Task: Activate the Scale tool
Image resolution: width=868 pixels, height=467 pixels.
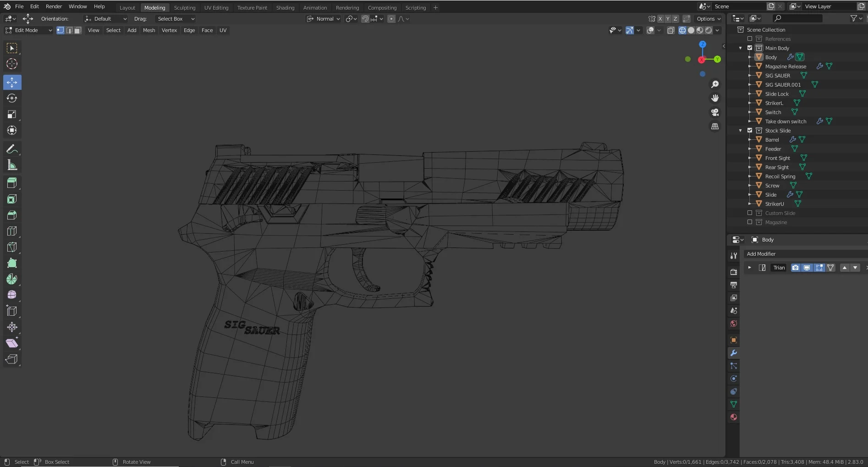Action: pyautogui.click(x=12, y=115)
